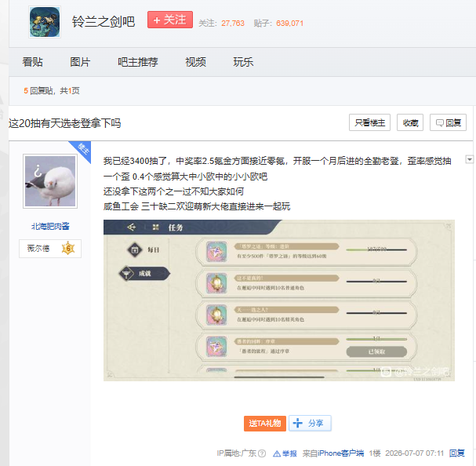Click the 铃兰之剑吧 forum title

point(104,21)
